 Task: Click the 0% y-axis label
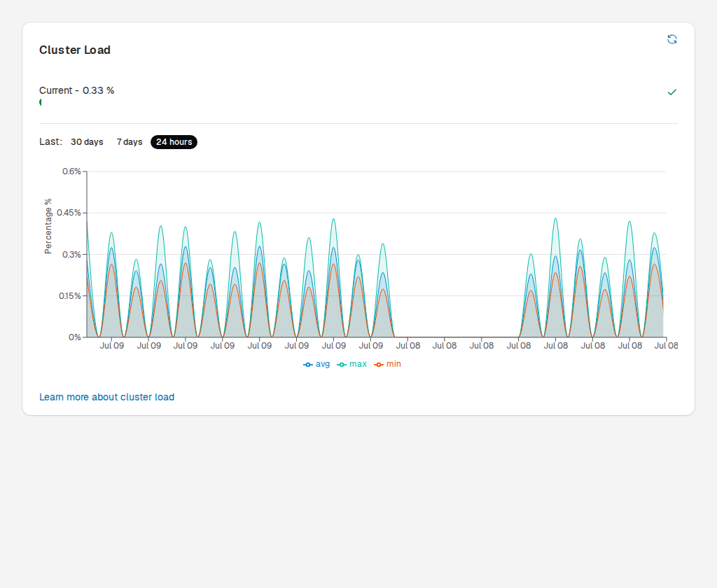tap(75, 337)
